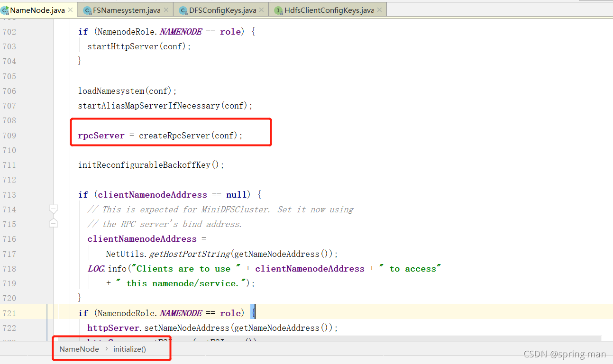Open the HdfsClientConfigKeys.java tab
Viewport: 613px width, 364px height.
click(x=329, y=10)
